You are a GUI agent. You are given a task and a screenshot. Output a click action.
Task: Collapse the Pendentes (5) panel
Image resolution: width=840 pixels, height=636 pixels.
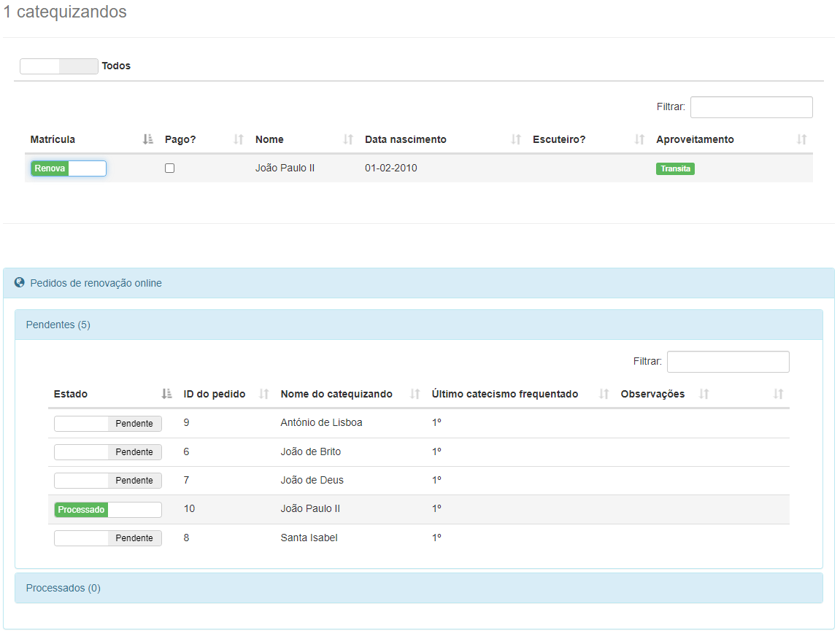tap(58, 325)
